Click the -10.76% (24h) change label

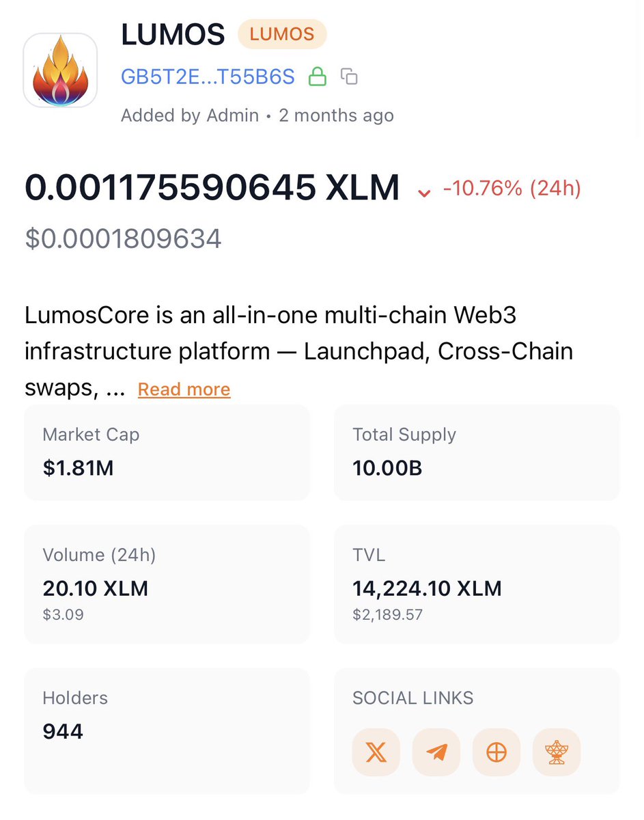tap(512, 188)
